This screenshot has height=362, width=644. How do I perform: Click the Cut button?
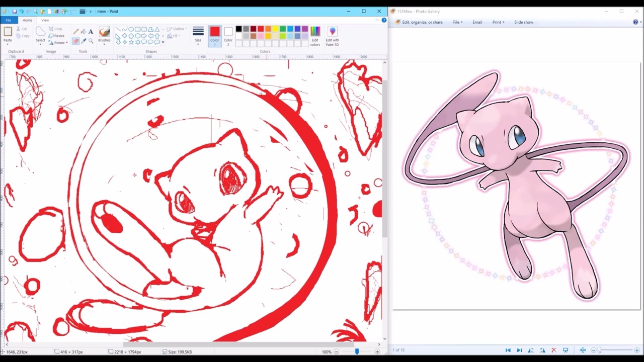coord(21,29)
